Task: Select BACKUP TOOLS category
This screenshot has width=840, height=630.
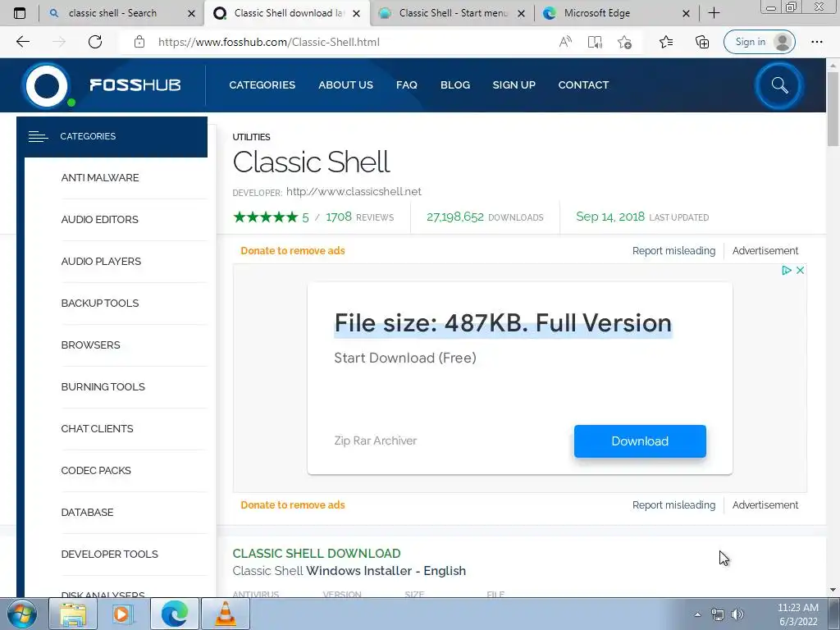Action: [99, 304]
